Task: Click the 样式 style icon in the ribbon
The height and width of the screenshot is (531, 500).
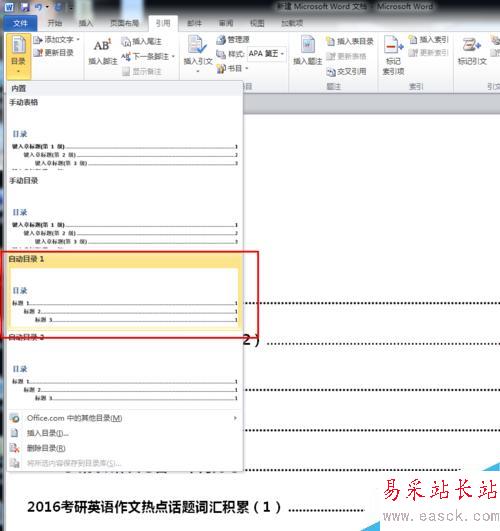Action: coord(221,54)
